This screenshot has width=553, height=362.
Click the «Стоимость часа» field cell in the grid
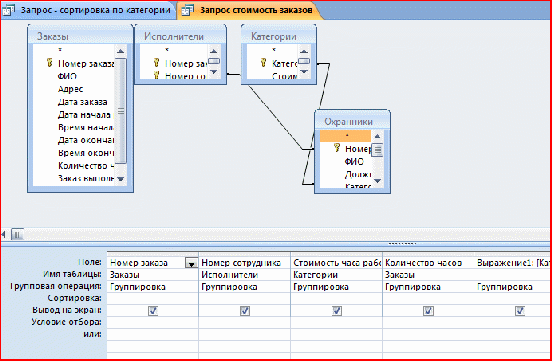click(x=336, y=263)
